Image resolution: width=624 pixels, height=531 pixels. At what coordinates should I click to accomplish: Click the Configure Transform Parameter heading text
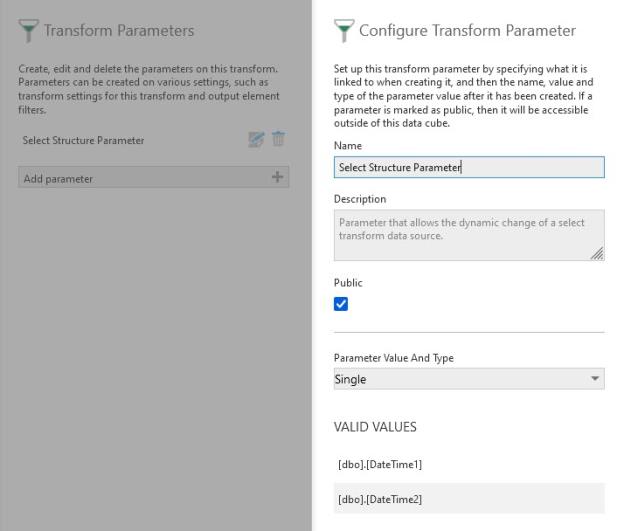pos(467,31)
